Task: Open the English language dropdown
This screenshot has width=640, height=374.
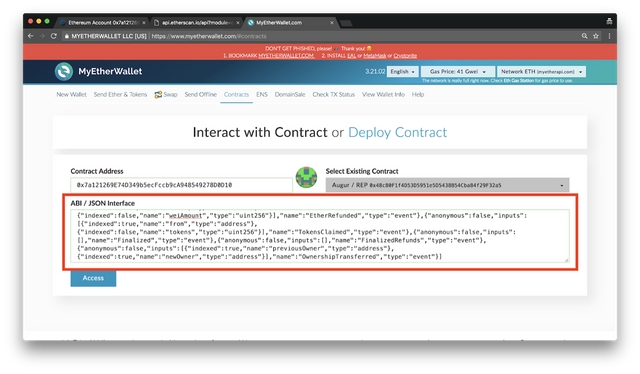Action: 402,71
